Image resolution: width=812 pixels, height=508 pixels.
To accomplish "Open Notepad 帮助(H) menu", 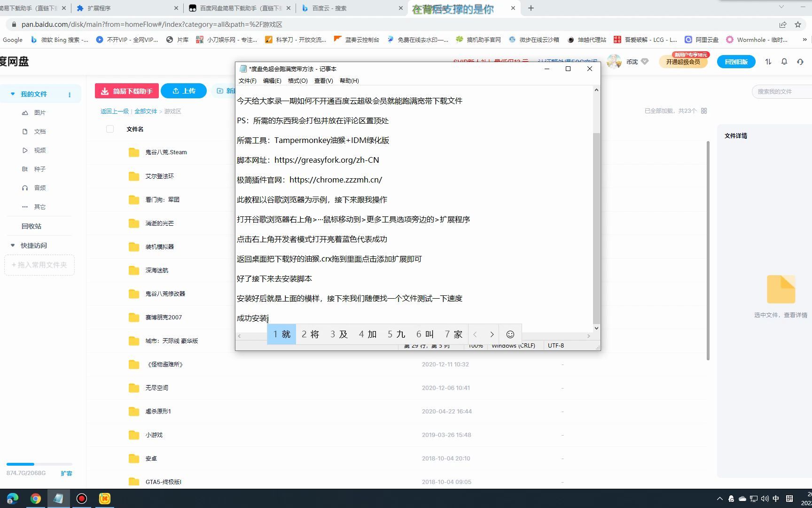I will click(349, 81).
